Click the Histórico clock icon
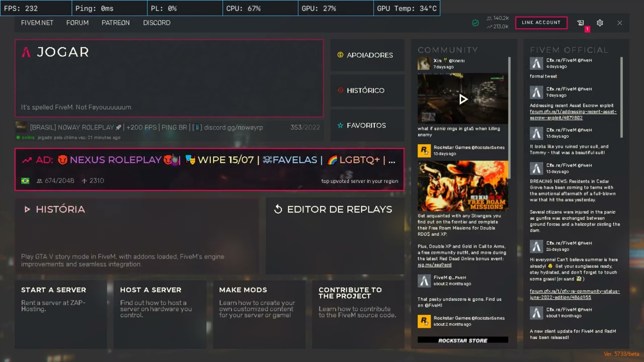The height and width of the screenshot is (362, 644). click(340, 90)
